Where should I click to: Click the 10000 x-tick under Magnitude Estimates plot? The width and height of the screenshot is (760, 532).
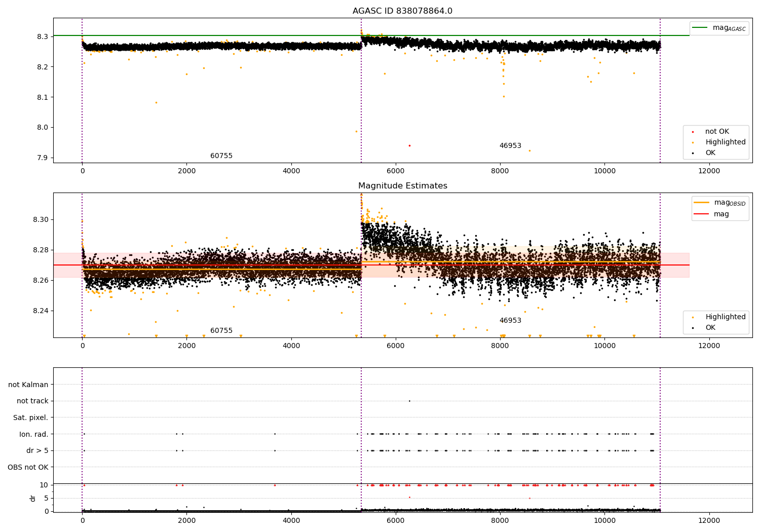pos(604,346)
